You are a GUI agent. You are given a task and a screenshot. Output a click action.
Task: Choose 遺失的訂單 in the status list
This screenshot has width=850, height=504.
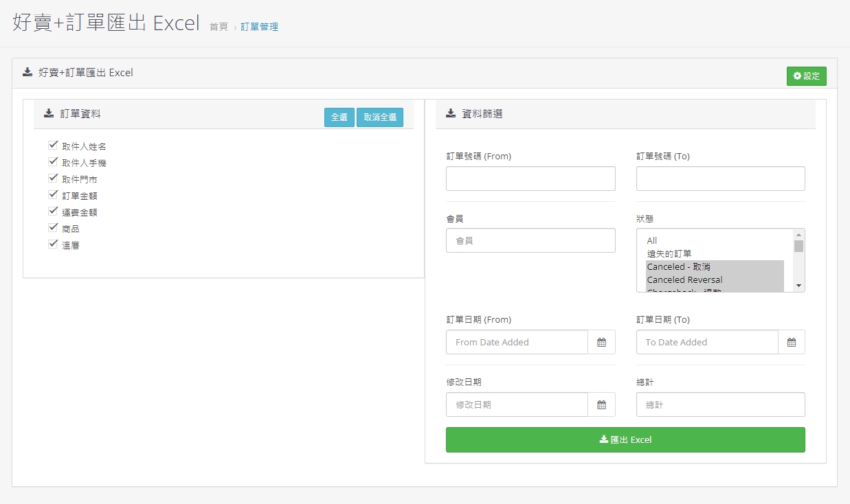coord(715,253)
